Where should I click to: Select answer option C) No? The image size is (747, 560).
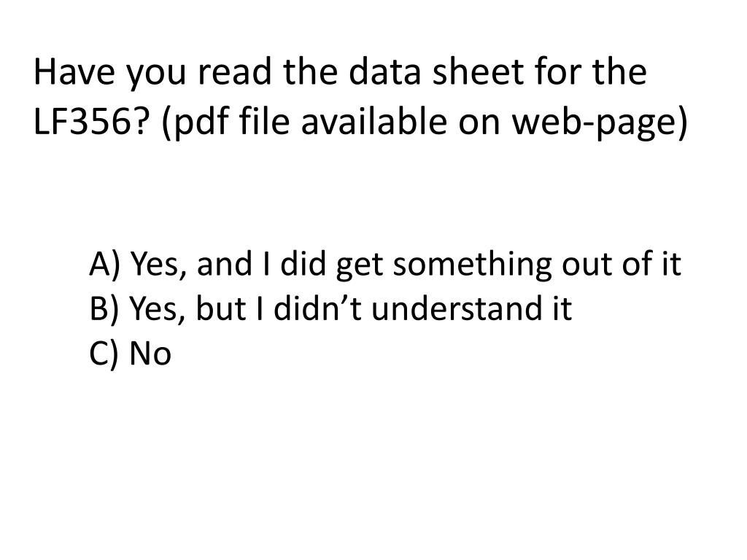click(x=130, y=354)
